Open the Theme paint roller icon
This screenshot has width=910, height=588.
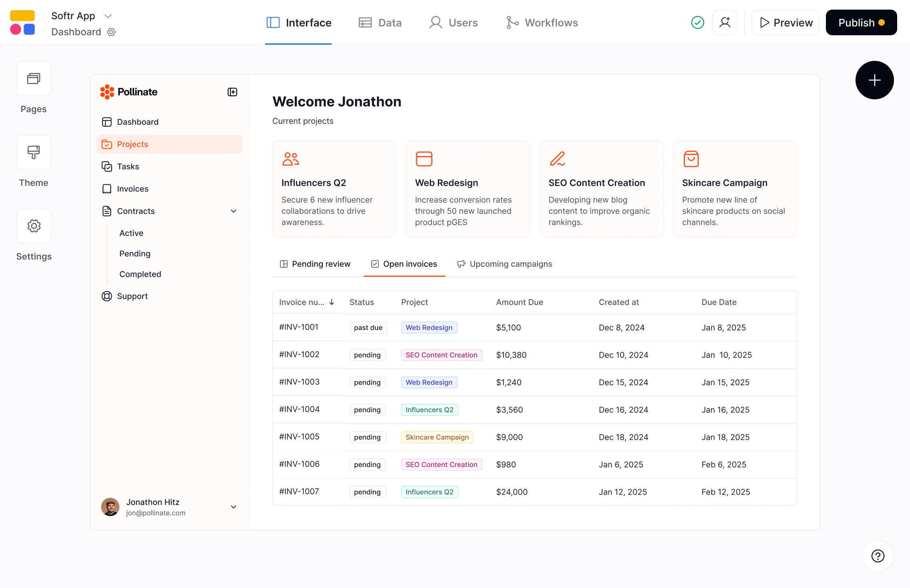point(34,152)
